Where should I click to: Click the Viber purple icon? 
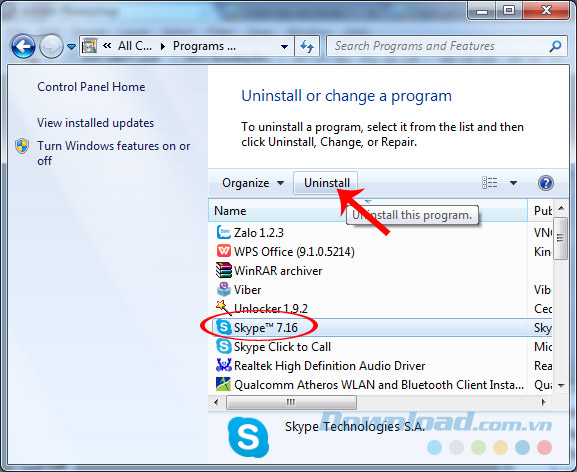coord(224,290)
